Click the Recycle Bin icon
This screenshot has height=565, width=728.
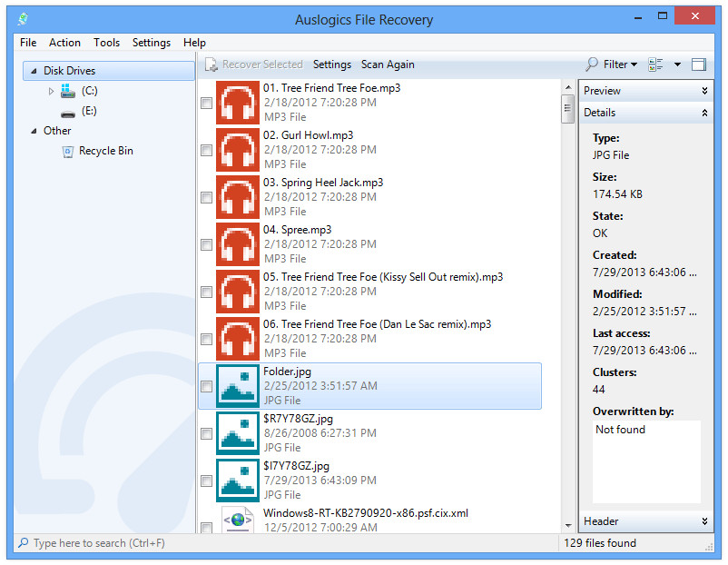click(68, 152)
